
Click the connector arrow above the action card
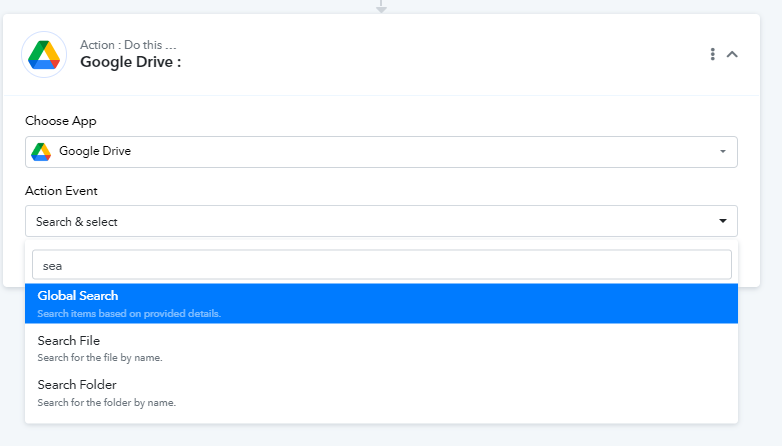[x=381, y=7]
